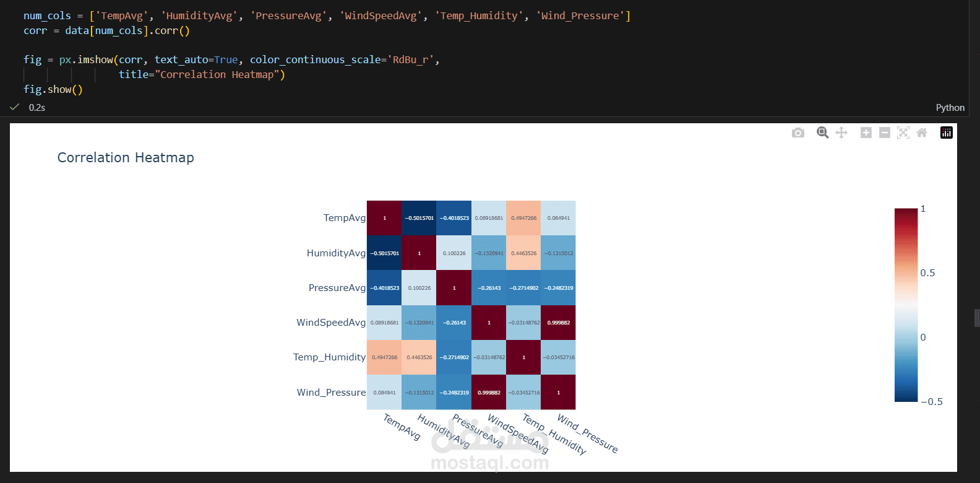Viewport: 980px width, 483px height.
Task: Click the Temp_Humidity row label on y-axis
Action: tap(329, 357)
